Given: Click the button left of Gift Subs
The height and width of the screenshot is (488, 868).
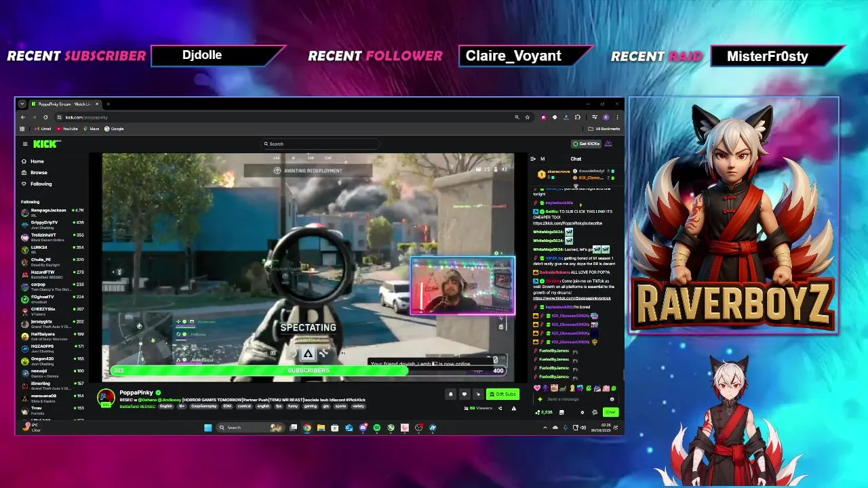Looking at the screenshot, I should pos(478,394).
